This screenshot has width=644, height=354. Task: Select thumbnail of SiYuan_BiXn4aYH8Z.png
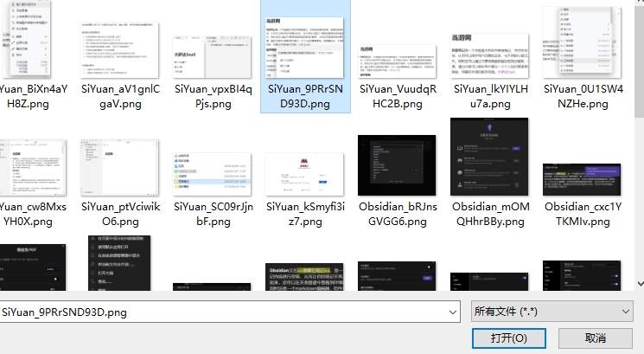(x=26, y=40)
